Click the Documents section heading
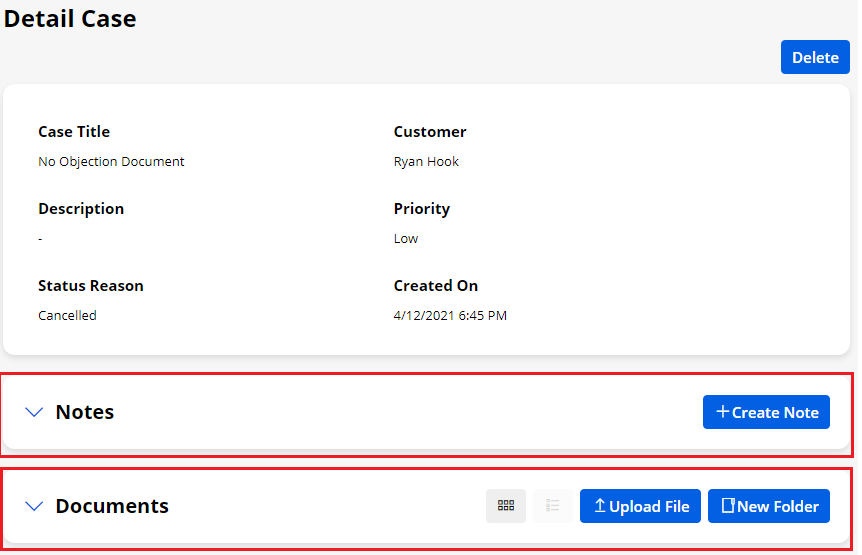 tap(112, 506)
